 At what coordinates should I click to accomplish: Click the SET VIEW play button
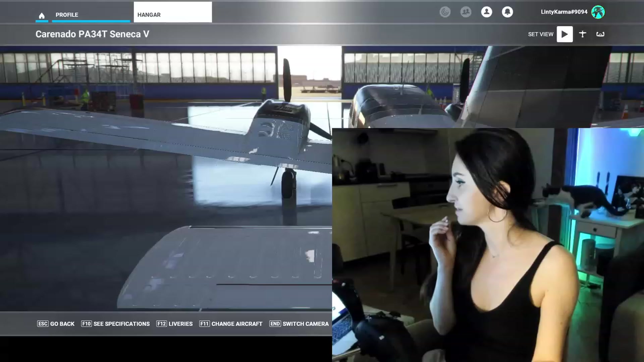coord(565,34)
